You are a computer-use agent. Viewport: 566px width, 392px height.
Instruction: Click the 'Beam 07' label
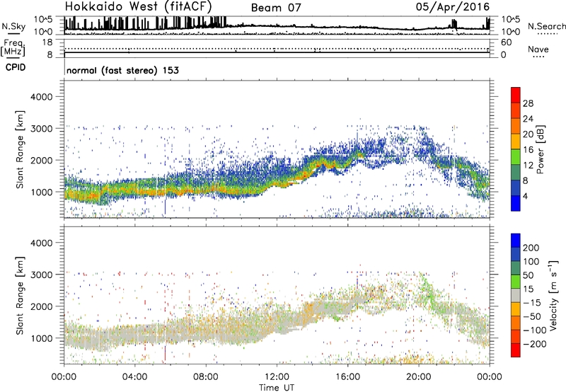(276, 8)
